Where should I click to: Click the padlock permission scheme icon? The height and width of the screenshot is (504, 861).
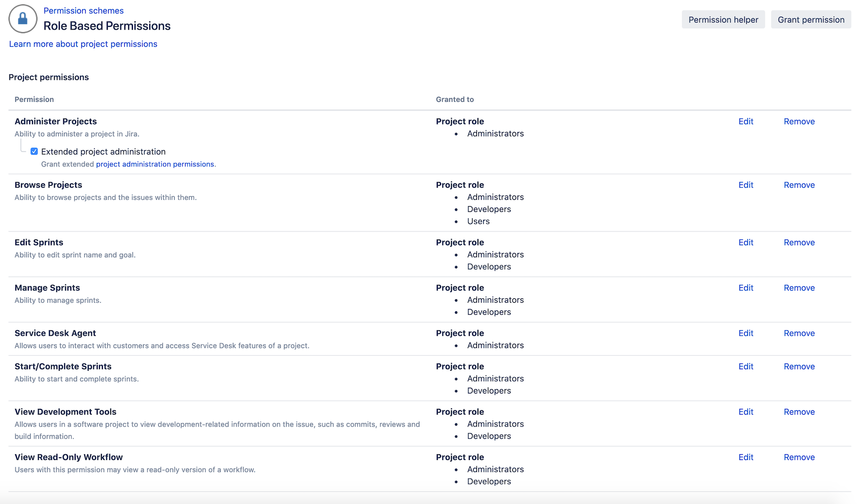click(22, 19)
